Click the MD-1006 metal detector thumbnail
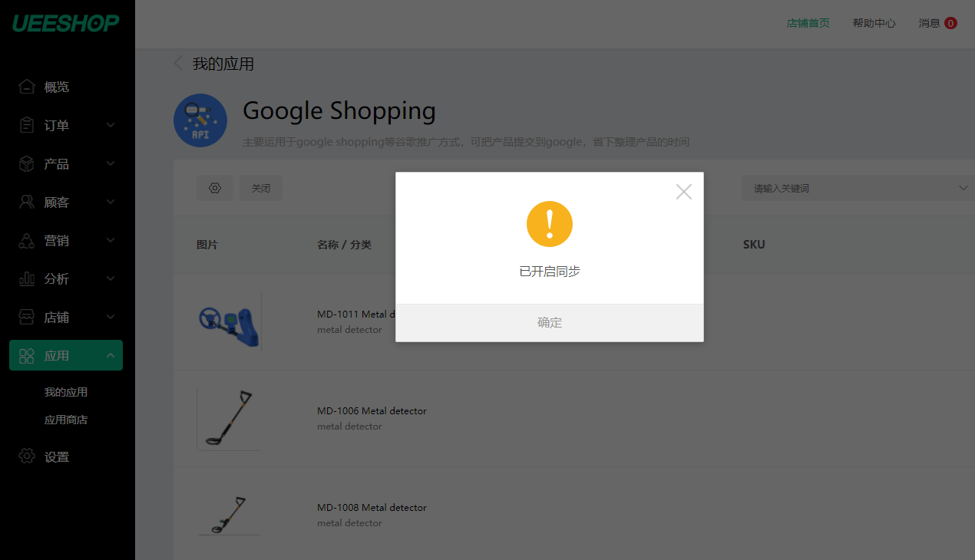Viewport: 975px width, 560px height. (229, 419)
